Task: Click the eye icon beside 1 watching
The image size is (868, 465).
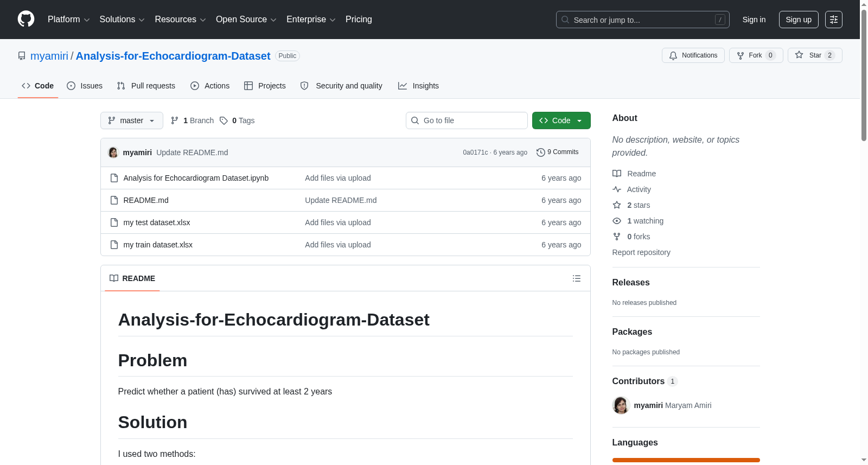Action: point(617,221)
